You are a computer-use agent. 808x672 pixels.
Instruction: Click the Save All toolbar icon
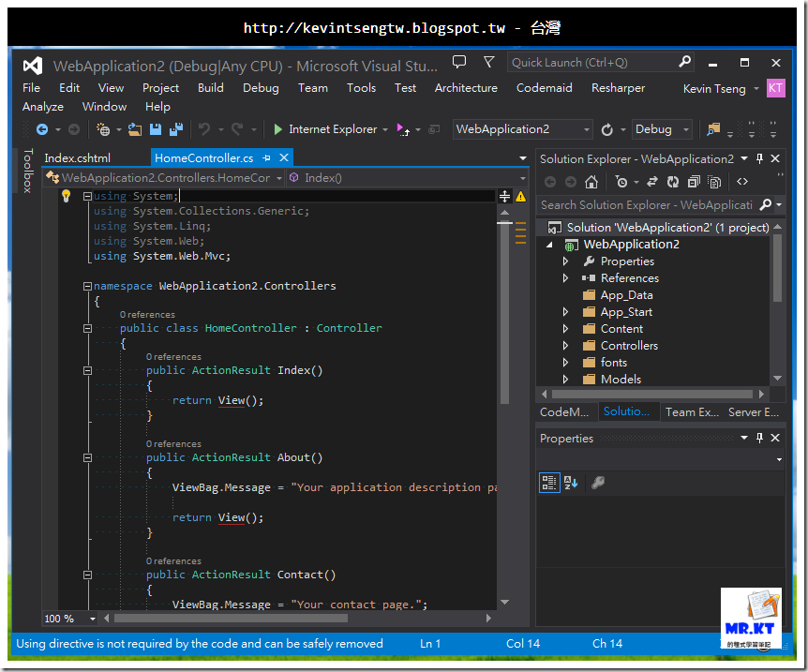(x=176, y=129)
